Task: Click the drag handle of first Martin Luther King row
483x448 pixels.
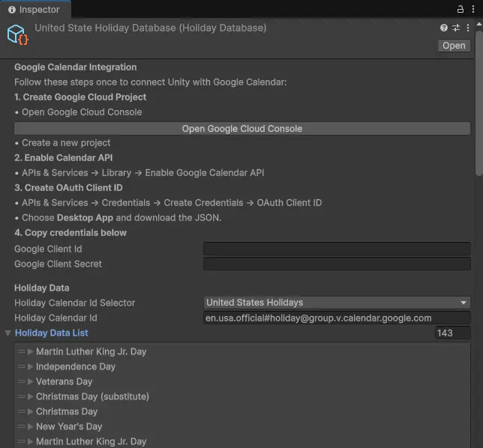Action: pyautogui.click(x=21, y=351)
